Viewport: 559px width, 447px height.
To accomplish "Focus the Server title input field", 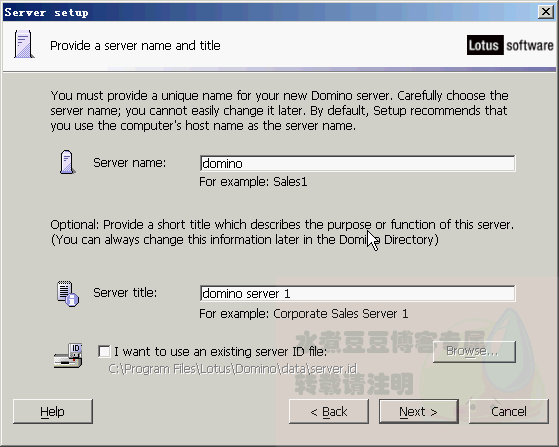I will tap(358, 293).
